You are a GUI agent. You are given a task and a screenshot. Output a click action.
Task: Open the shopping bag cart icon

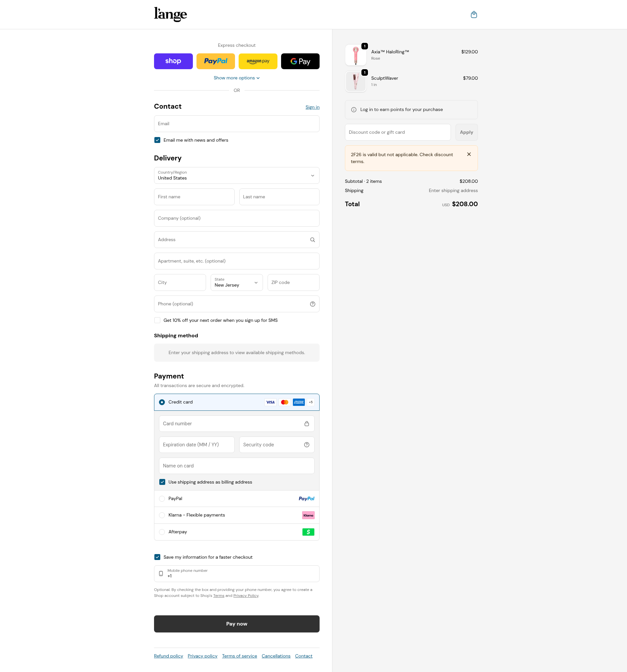tap(474, 14)
